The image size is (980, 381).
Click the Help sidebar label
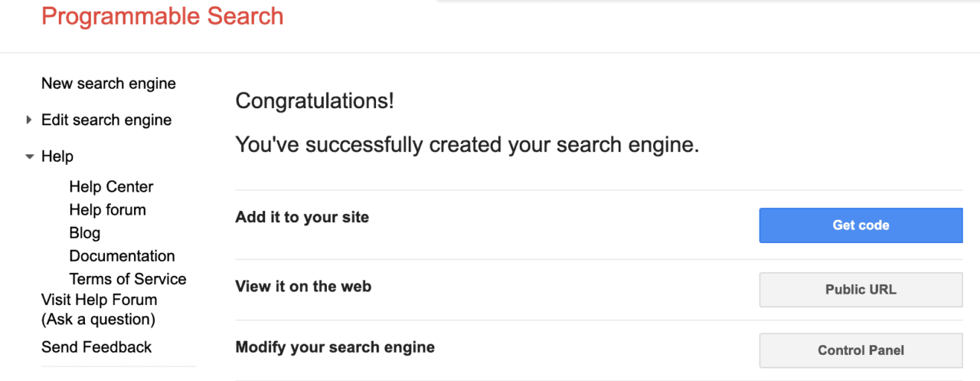pos(57,156)
